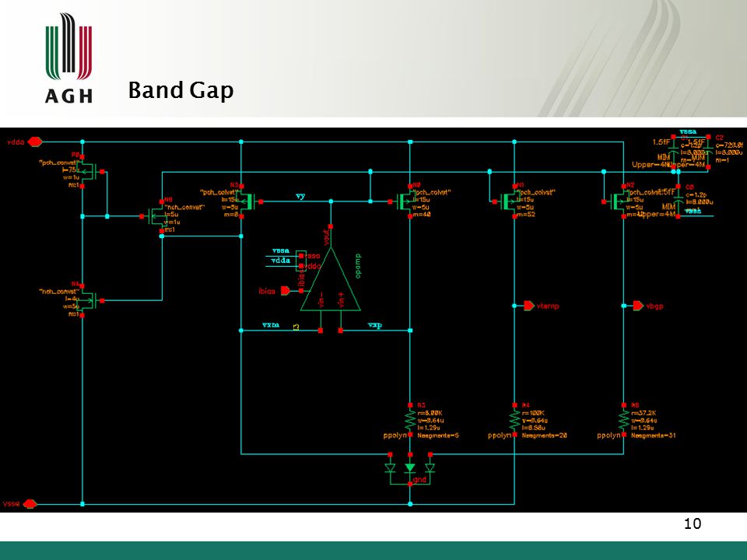Image resolution: width=747 pixels, height=560 pixels.
Task: Select the vbgp output pin symbol
Action: [x=638, y=306]
